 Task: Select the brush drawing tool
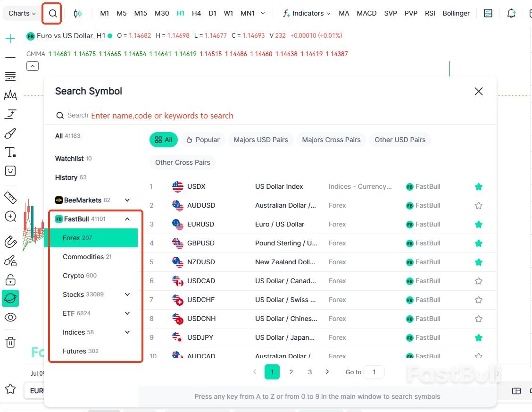click(x=10, y=134)
